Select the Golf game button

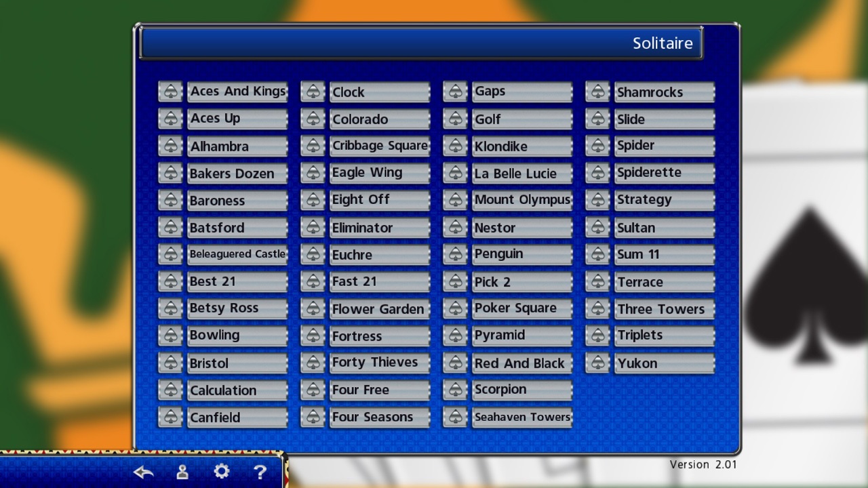522,119
